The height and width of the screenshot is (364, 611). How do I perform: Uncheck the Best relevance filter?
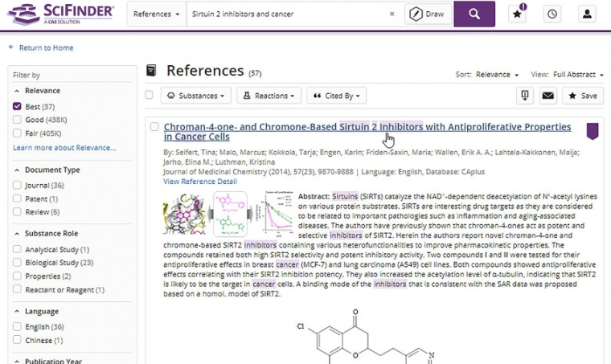(x=18, y=107)
